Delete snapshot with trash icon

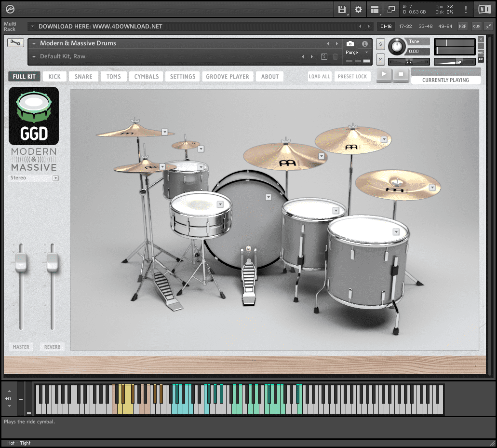(x=335, y=57)
